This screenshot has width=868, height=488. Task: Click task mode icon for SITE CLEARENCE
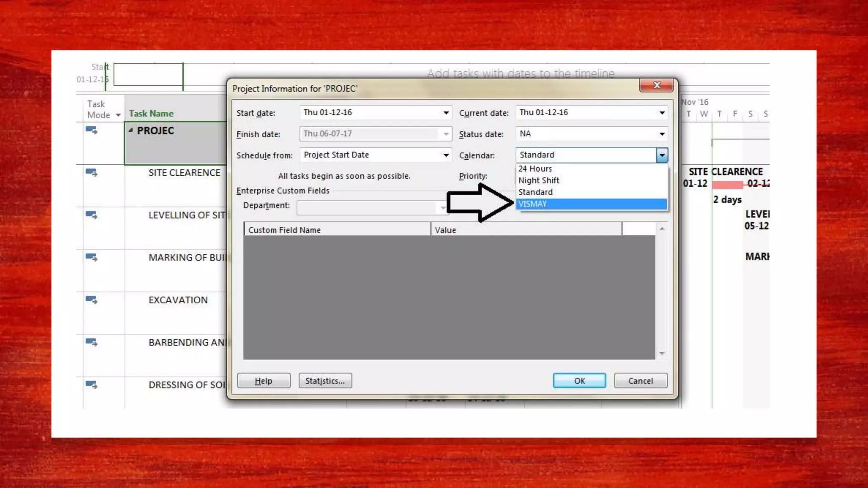tap(91, 172)
